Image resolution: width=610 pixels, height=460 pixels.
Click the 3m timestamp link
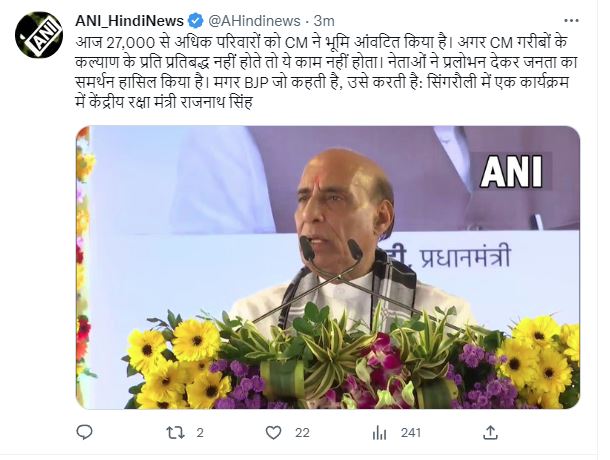pos(324,21)
